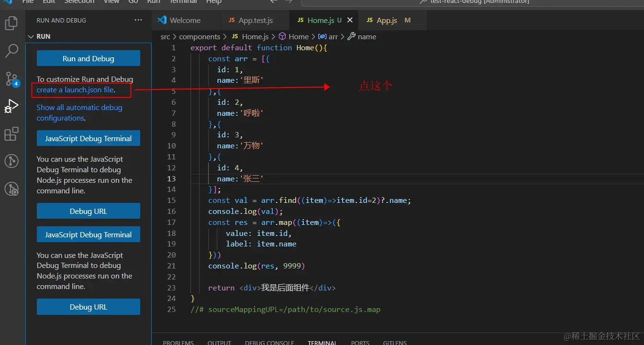The image size is (644, 345).
Task: Click the lower Debug URL button
Action: click(89, 307)
